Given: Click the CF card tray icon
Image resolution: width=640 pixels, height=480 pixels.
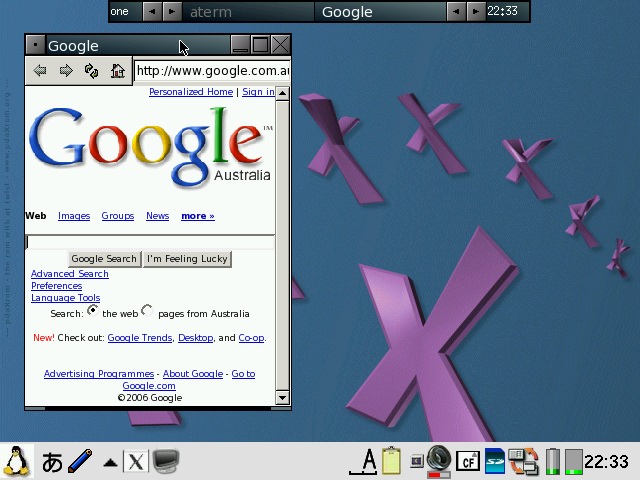Looking at the screenshot, I should click(x=467, y=461).
